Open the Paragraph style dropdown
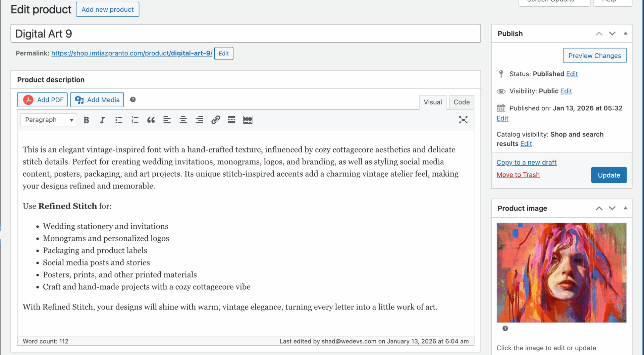 click(x=48, y=120)
